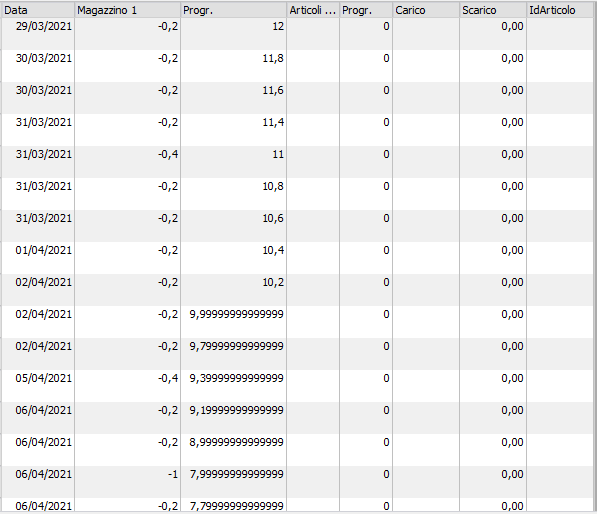Image resolution: width=597 pixels, height=514 pixels.
Task: Select the cell showing 10,2
Action: click(233, 290)
